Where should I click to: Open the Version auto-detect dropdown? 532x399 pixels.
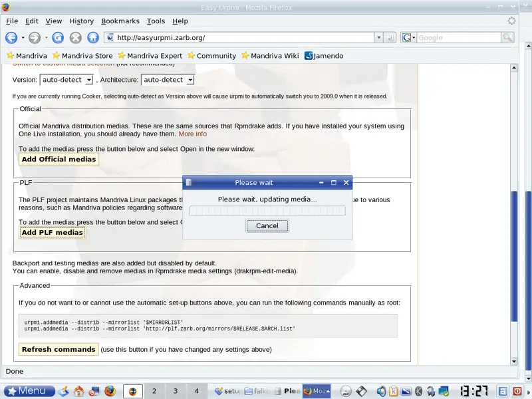pos(66,80)
